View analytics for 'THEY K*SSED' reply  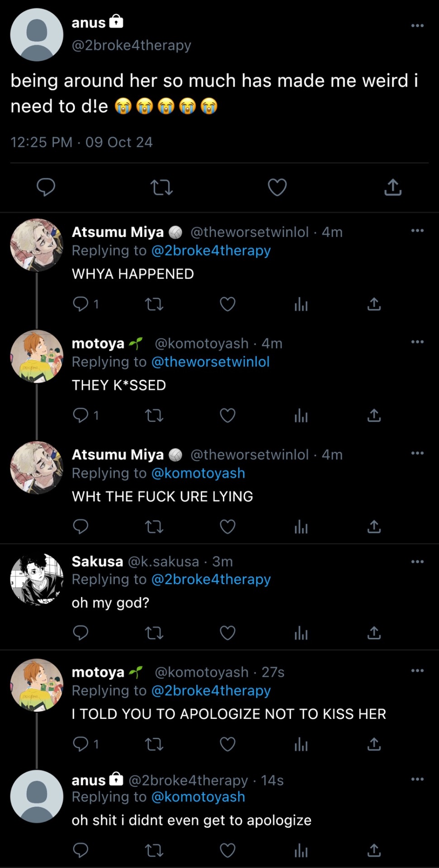[x=301, y=415]
